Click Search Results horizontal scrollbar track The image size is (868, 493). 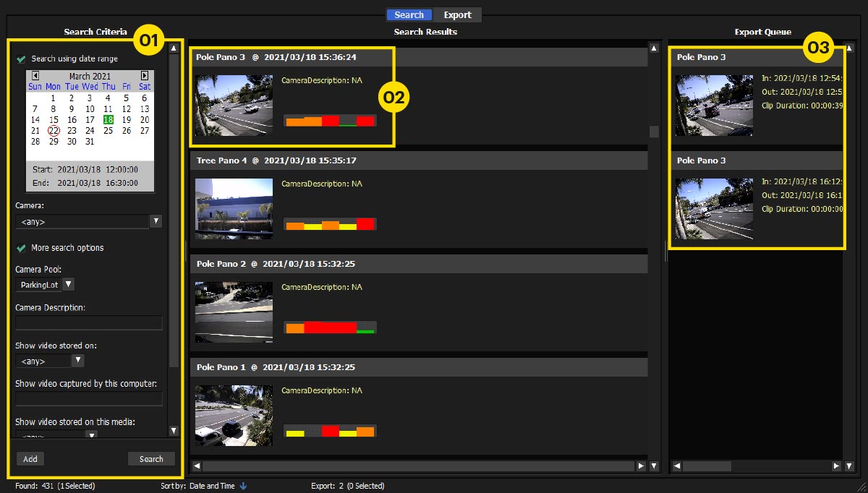pyautogui.click(x=419, y=466)
